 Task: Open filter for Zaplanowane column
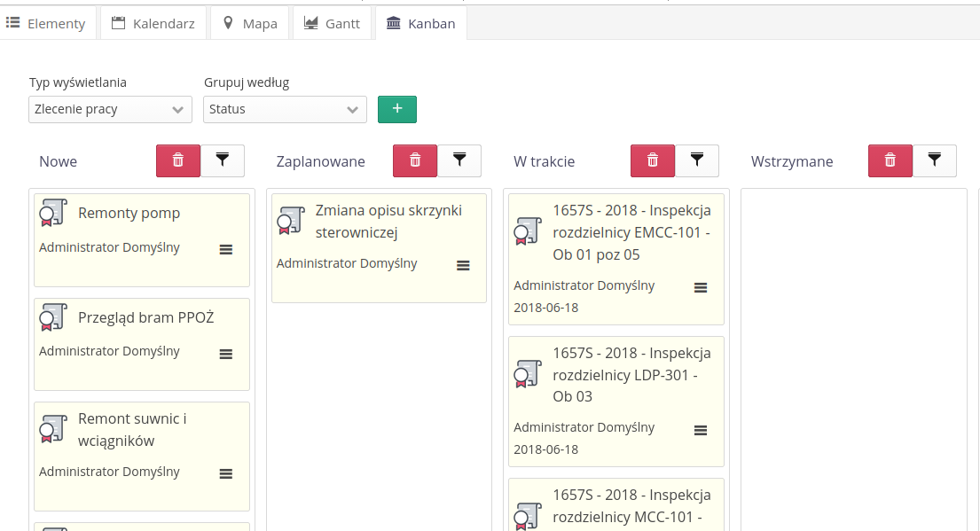(459, 160)
